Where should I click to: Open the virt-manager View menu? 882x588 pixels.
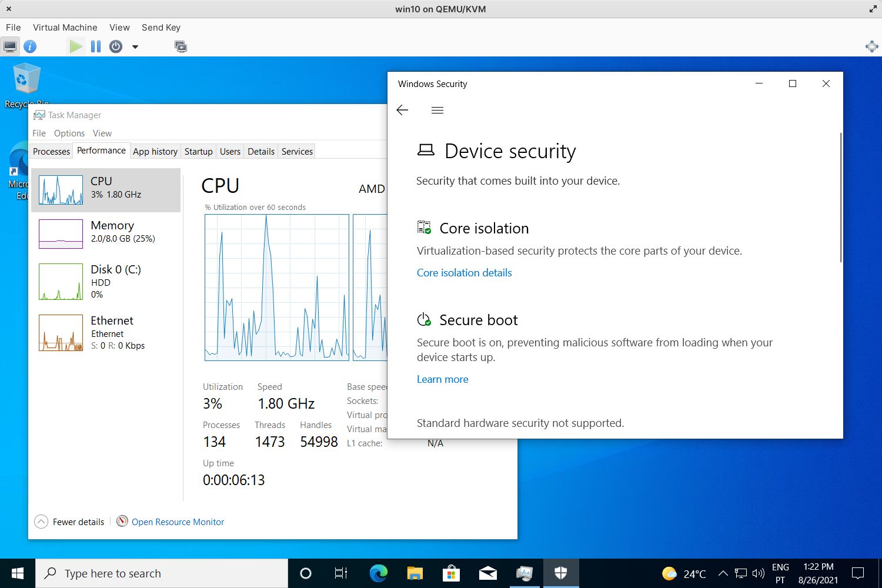point(119,28)
